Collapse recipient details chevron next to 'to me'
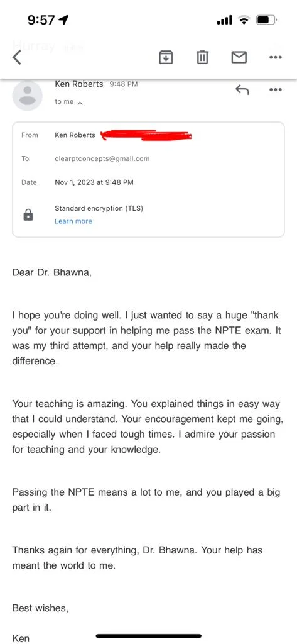The width and height of the screenshot is (297, 644). [80, 103]
